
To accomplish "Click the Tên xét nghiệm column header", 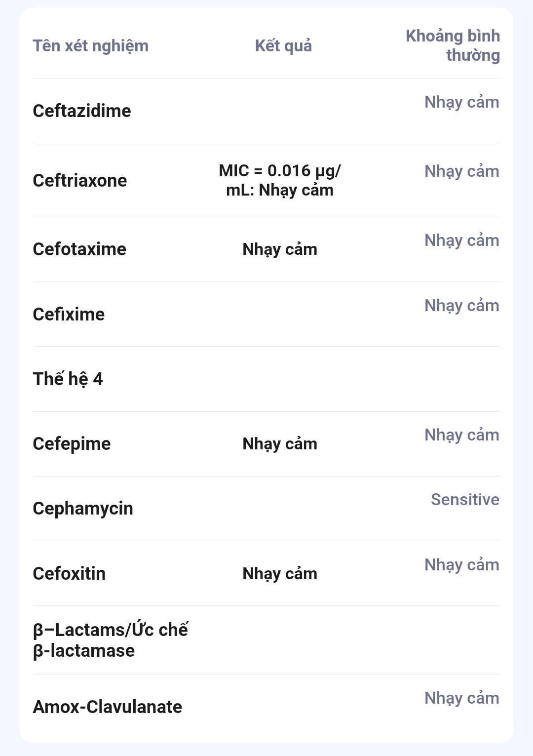I will 90,46.
